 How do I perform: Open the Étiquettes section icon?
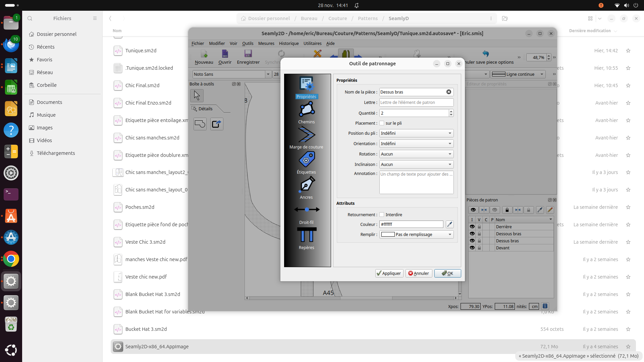pos(307,160)
